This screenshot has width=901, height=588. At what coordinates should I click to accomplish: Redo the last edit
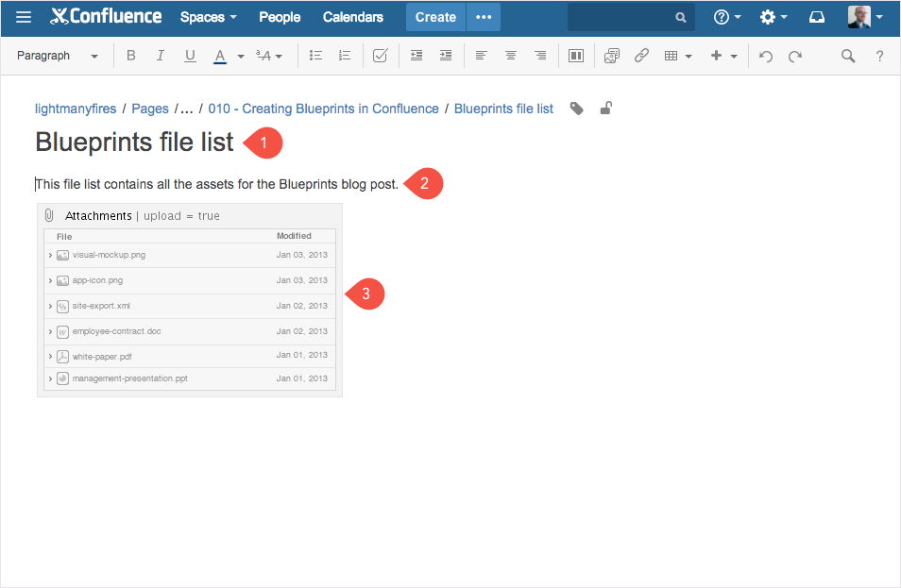click(x=795, y=57)
